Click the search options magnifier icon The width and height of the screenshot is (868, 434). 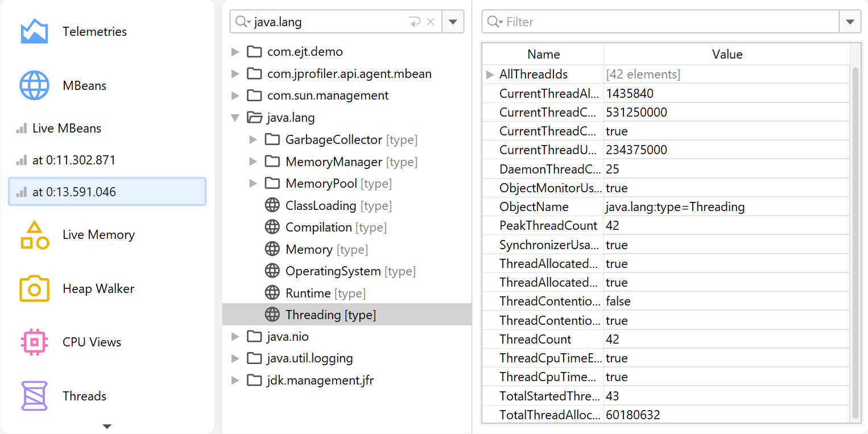click(243, 22)
